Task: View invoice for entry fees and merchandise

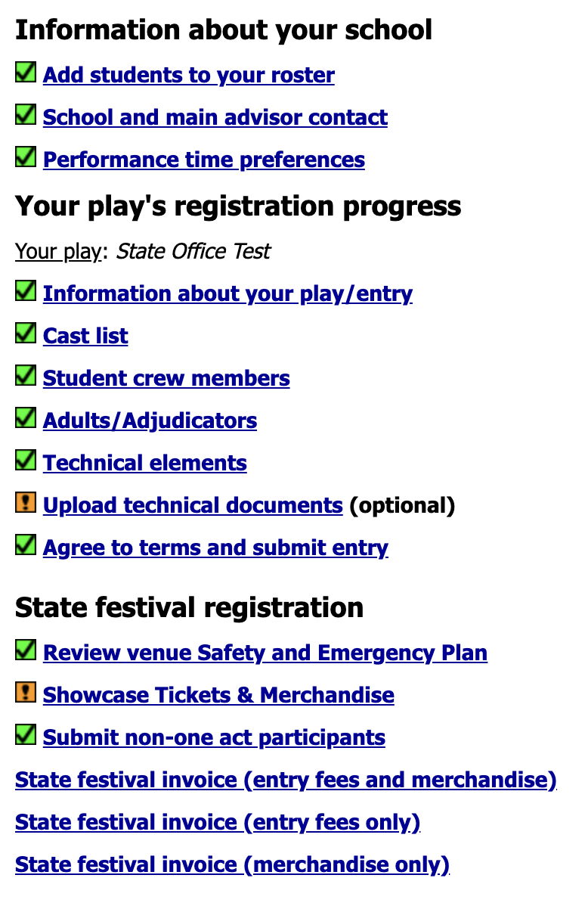Action: coord(286,780)
